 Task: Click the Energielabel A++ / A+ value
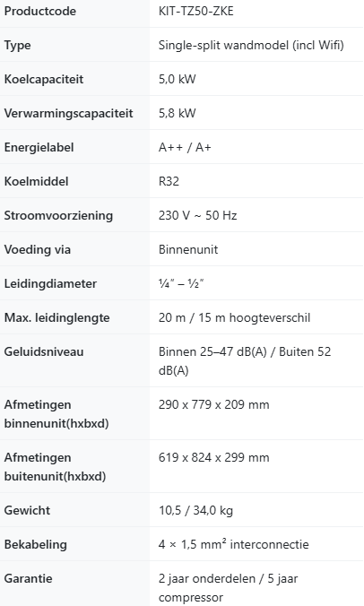tap(185, 147)
